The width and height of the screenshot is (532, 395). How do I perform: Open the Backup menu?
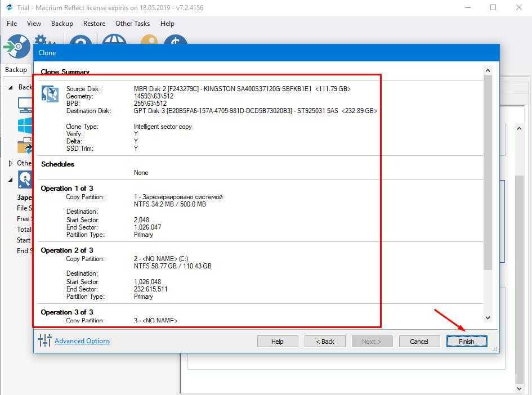coord(62,24)
